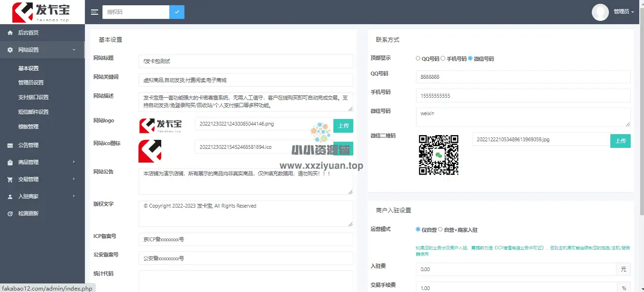Select the QQ号码 radio option
The width and height of the screenshot is (644, 292).
(418, 59)
